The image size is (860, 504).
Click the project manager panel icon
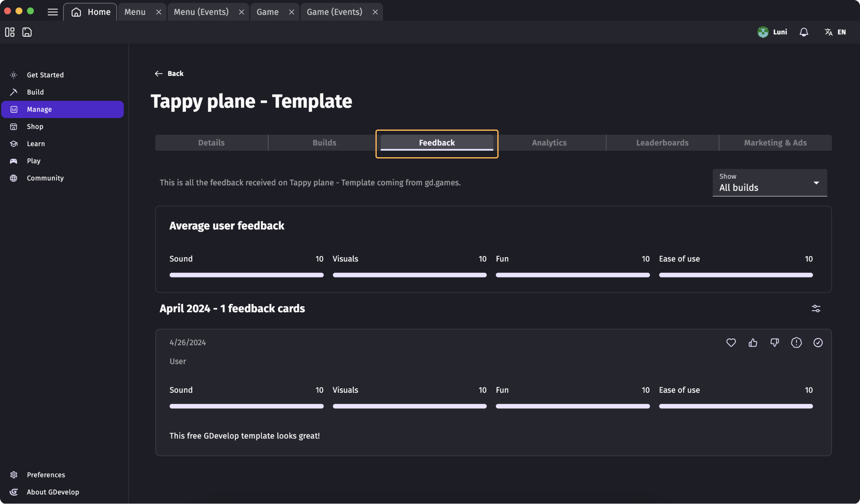pos(10,32)
